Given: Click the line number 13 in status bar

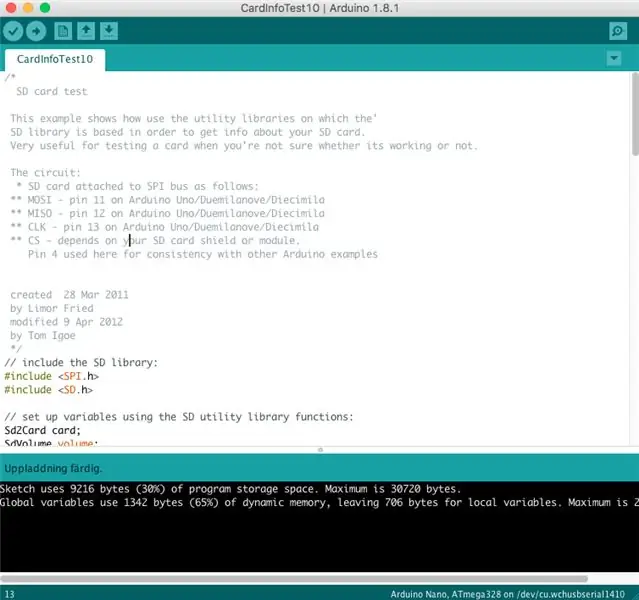Looking at the screenshot, I should (x=9, y=594).
